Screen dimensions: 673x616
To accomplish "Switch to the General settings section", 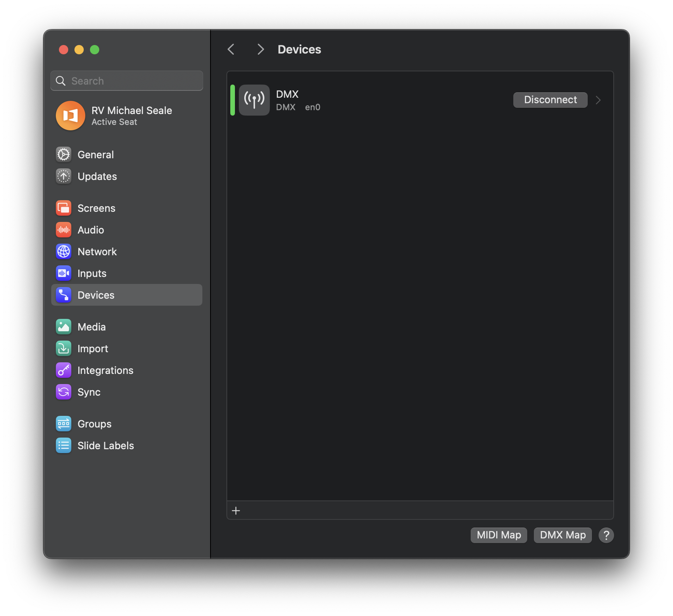I will [95, 155].
